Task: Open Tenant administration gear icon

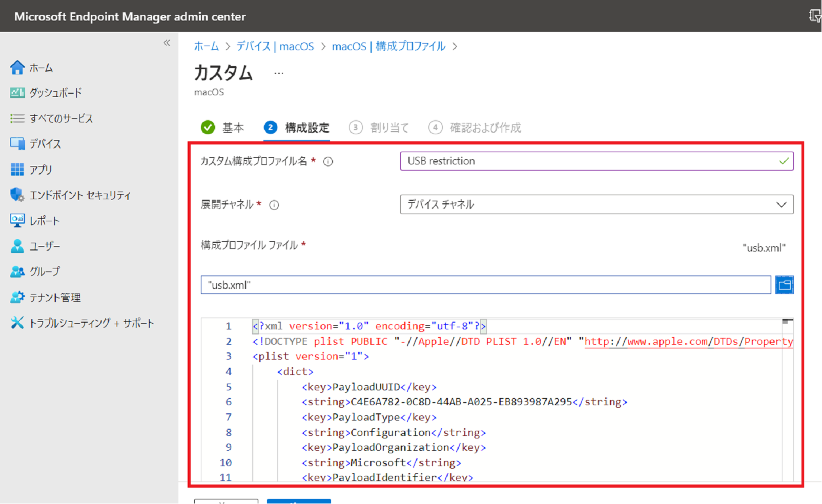Action: (17, 297)
